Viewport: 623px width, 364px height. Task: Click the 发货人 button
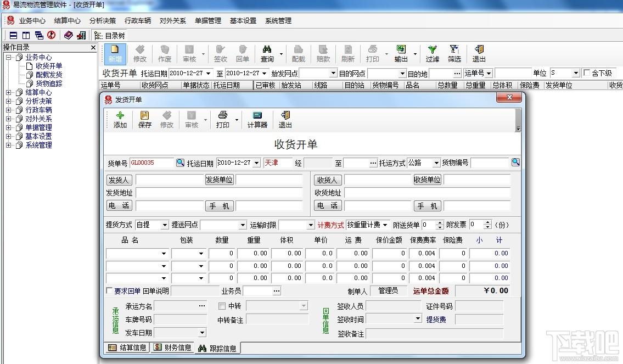pos(119,180)
